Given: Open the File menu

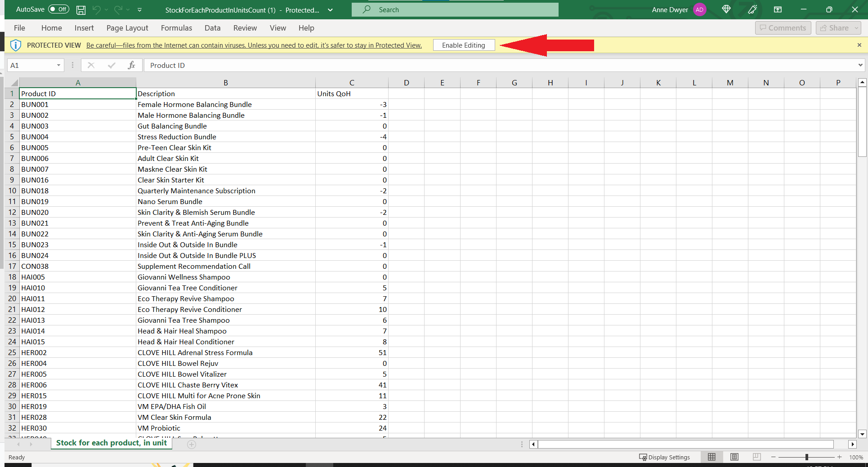Looking at the screenshot, I should click(19, 28).
